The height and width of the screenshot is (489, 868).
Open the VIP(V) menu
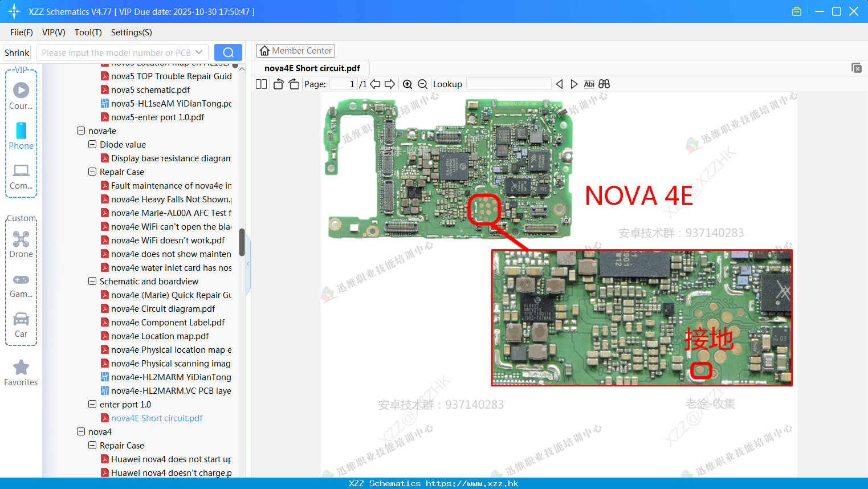54,32
